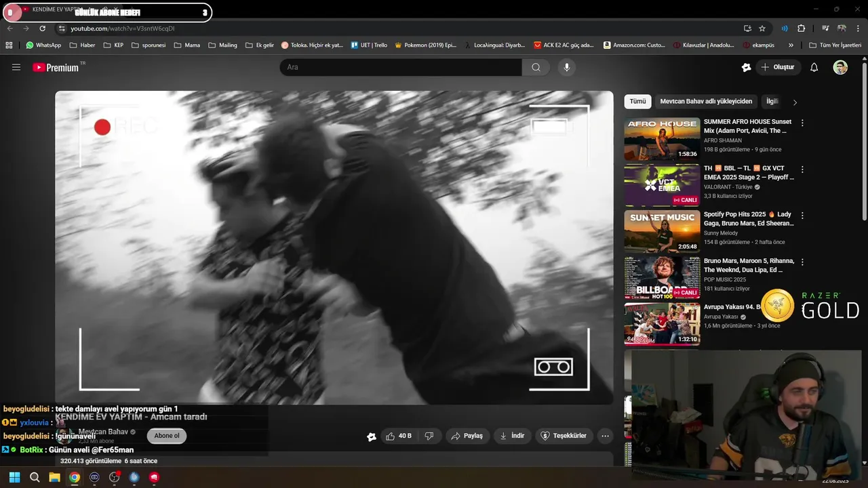Expand the Mailing bookmarks folder
Viewport: 868px width, 488px height.
[x=222, y=45]
